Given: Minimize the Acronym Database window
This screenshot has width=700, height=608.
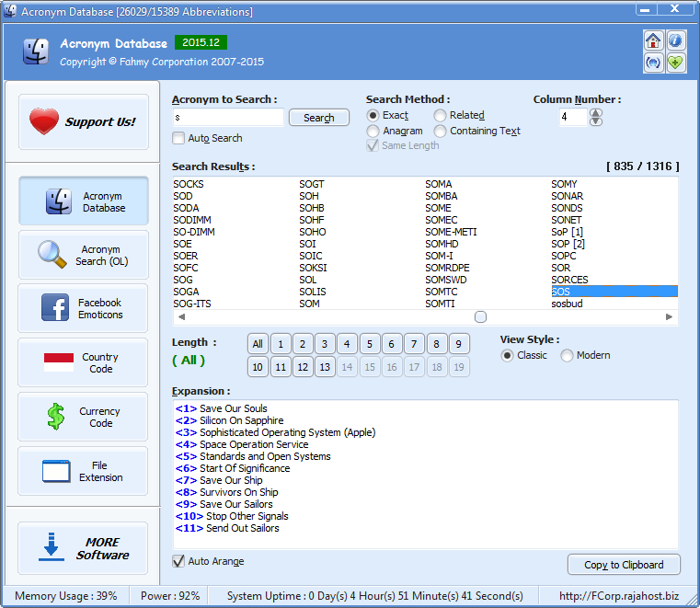Looking at the screenshot, I should pos(645,9).
